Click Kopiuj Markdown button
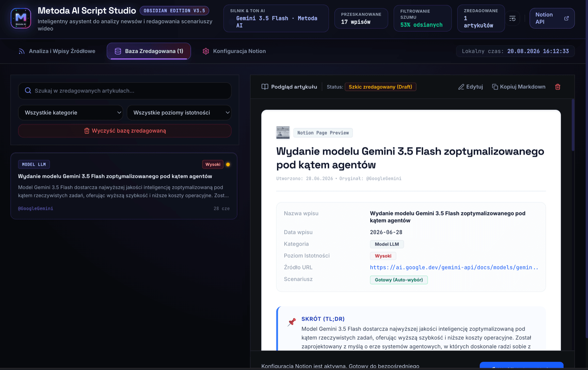 pos(519,87)
